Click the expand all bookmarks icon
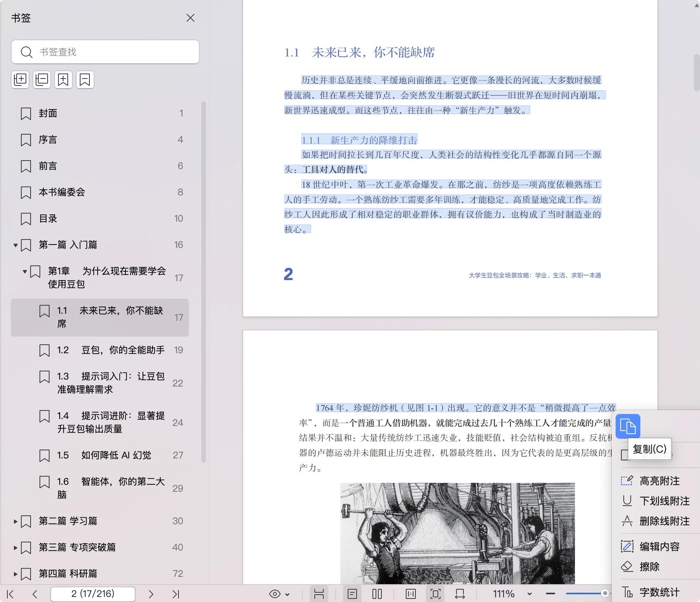Screen dimensions: 700x602 point(20,80)
